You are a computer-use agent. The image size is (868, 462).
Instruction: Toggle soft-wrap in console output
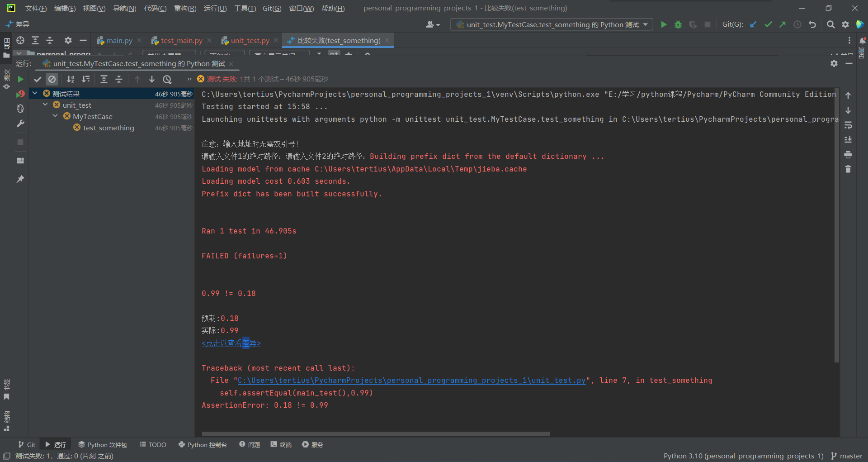click(x=848, y=125)
